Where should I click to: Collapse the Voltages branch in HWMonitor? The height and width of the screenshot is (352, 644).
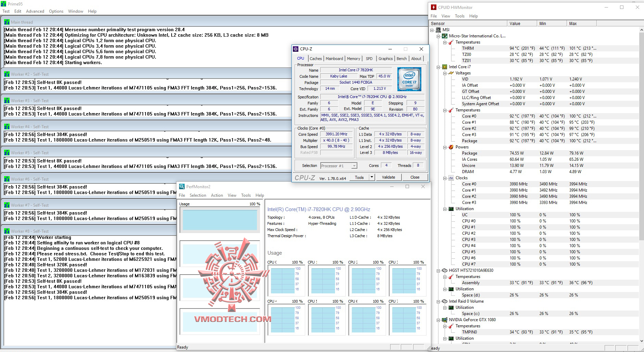(445, 73)
